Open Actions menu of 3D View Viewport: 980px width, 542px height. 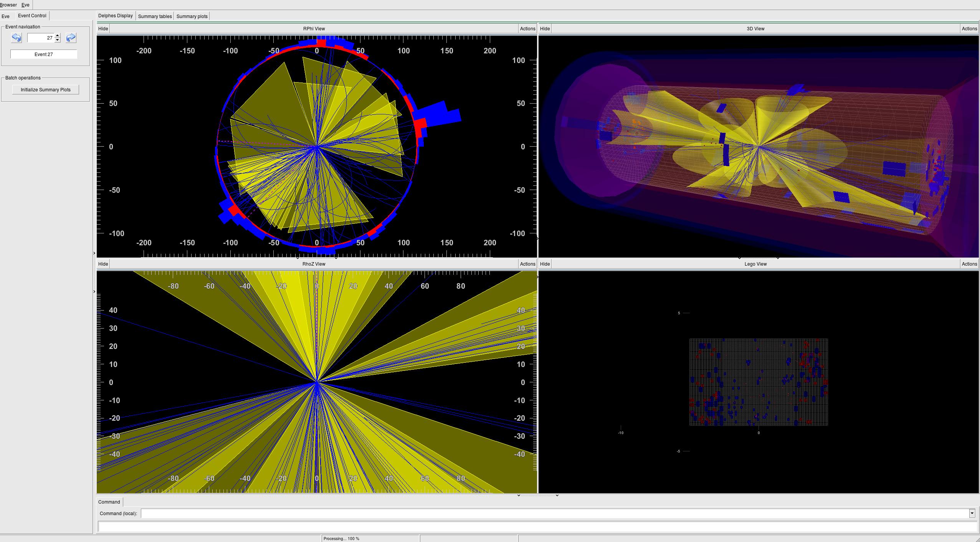(969, 28)
